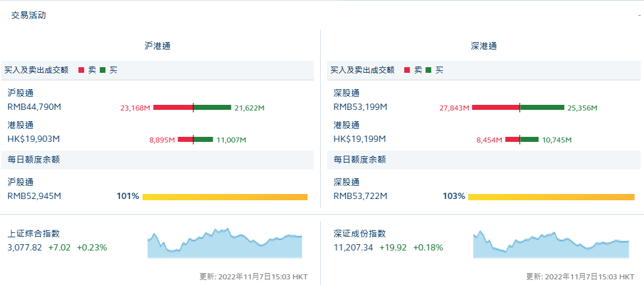Click the green buy bar labelled 21,622M
Screen dimensions: 644x285
212,107
